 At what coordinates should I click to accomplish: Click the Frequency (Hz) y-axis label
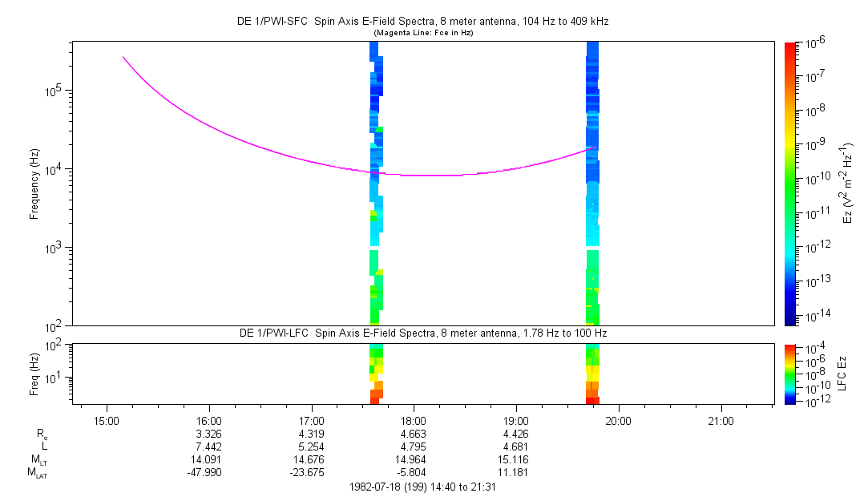pos(34,184)
